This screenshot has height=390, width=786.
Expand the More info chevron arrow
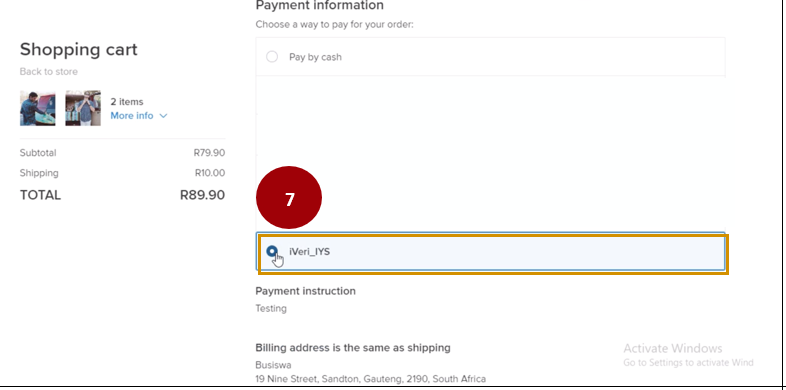click(163, 116)
